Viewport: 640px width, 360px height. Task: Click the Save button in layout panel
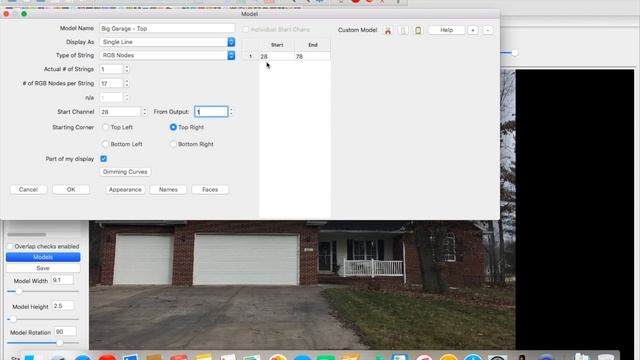43,268
